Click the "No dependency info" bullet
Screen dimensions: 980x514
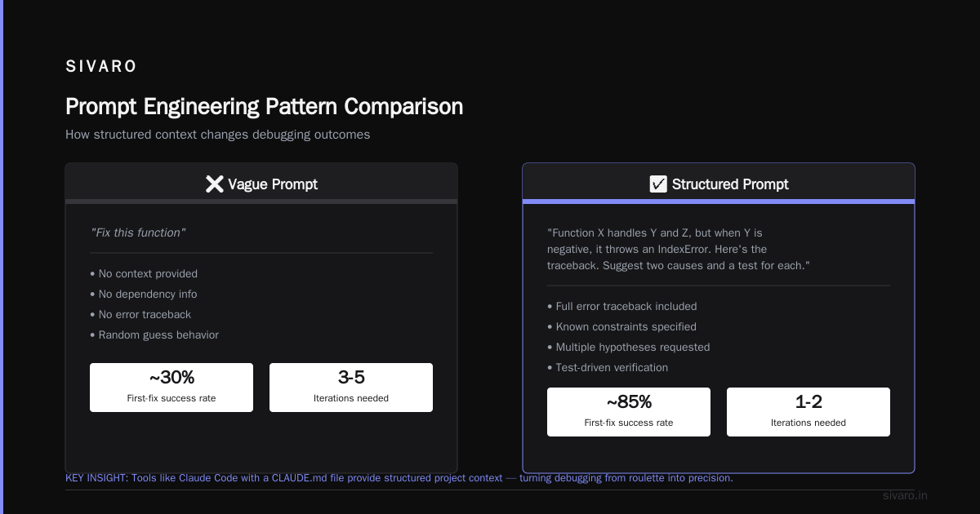[144, 294]
